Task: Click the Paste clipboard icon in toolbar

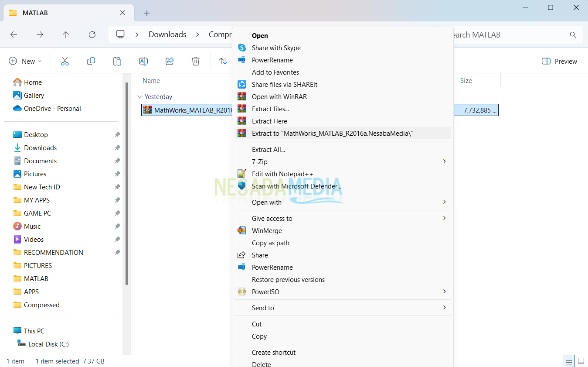Action: pos(117,62)
